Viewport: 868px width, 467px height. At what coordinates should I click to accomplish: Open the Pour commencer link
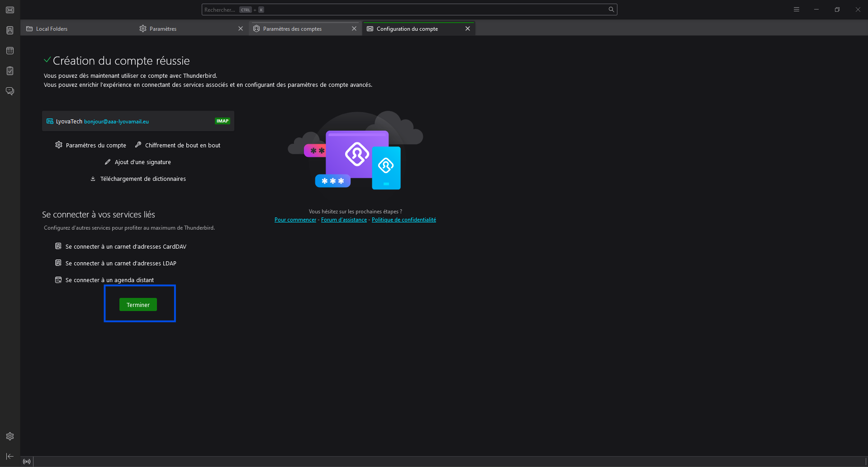[x=295, y=220]
